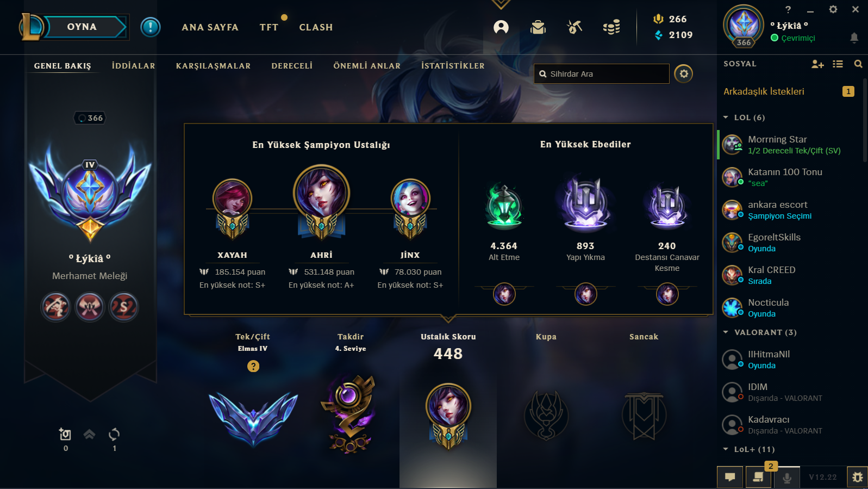Click the add friend icon

coord(817,64)
